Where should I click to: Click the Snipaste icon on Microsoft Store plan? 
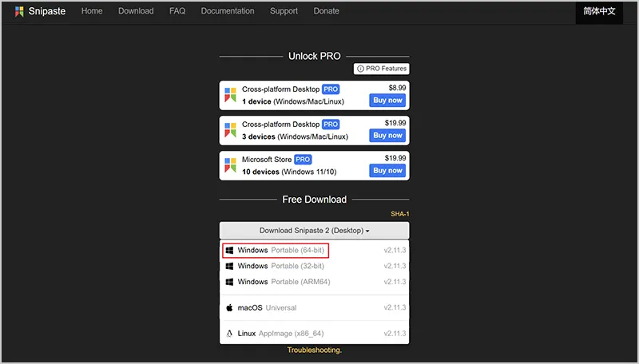(230, 165)
